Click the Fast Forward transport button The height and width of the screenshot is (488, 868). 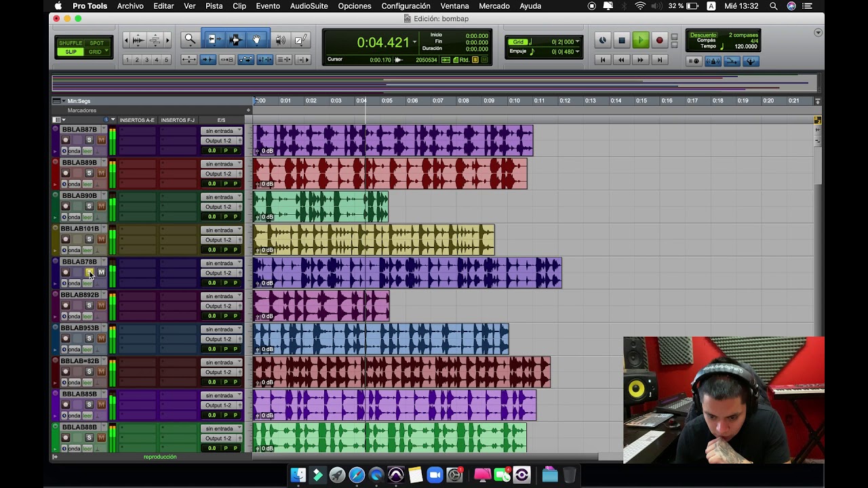(640, 60)
